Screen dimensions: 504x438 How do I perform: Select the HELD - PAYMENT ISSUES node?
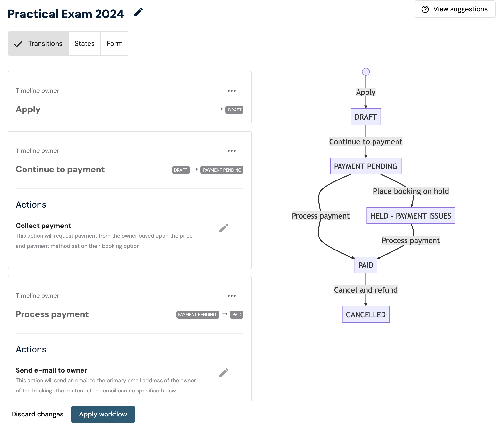coord(411,216)
